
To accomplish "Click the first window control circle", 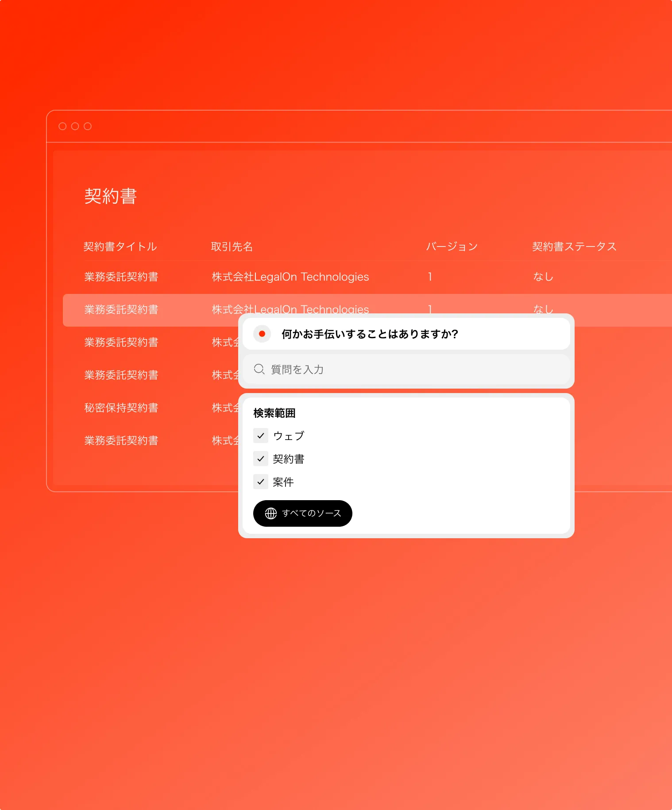I will coord(62,127).
